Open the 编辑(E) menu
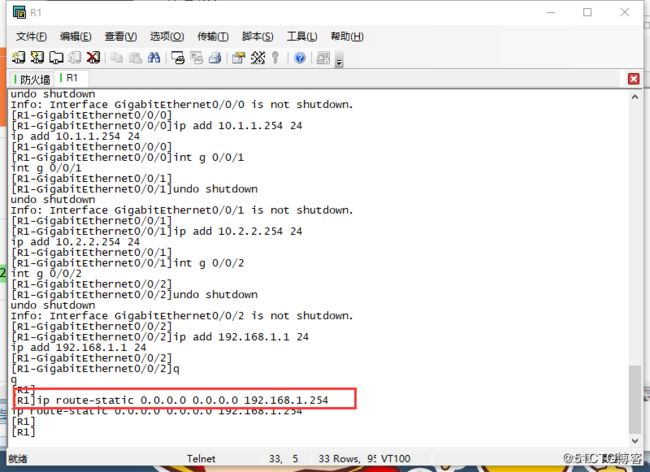Image resolution: width=650 pixels, height=472 pixels. tap(77, 37)
